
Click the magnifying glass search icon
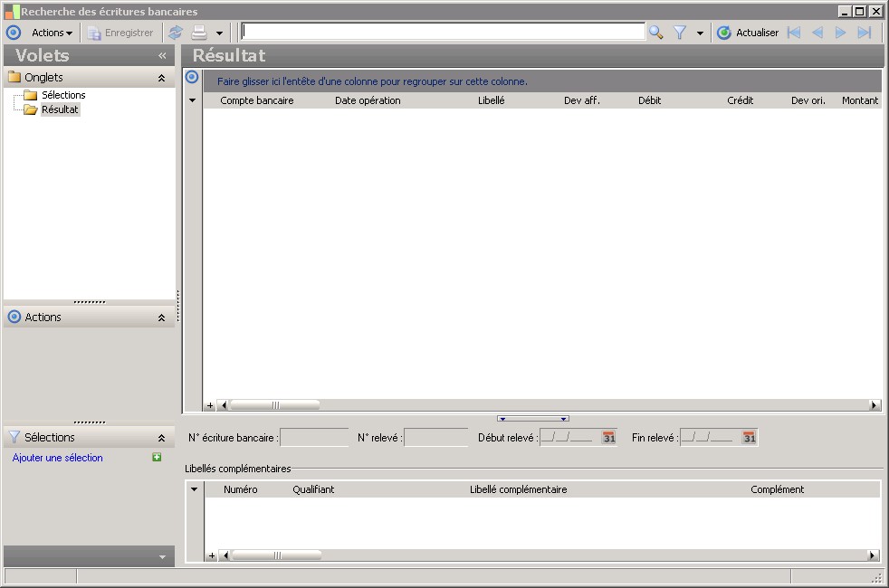[x=656, y=33]
